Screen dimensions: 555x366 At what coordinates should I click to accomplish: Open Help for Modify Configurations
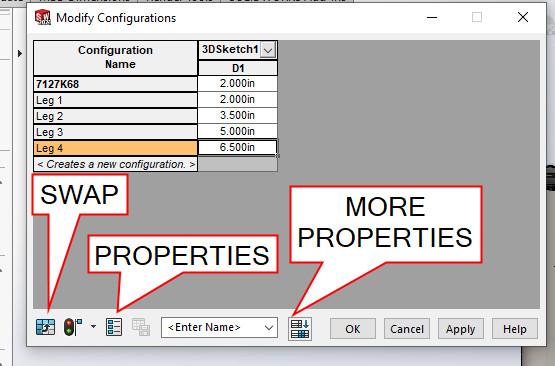click(515, 329)
